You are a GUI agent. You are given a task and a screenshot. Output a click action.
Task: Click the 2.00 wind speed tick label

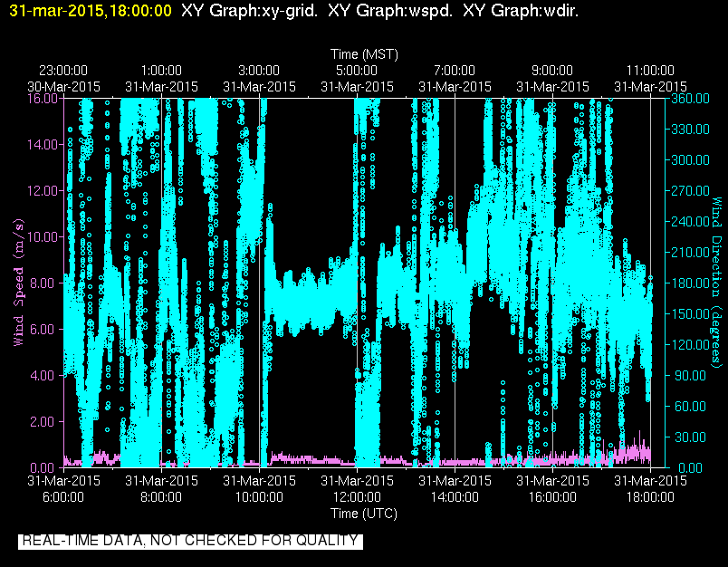(x=44, y=422)
